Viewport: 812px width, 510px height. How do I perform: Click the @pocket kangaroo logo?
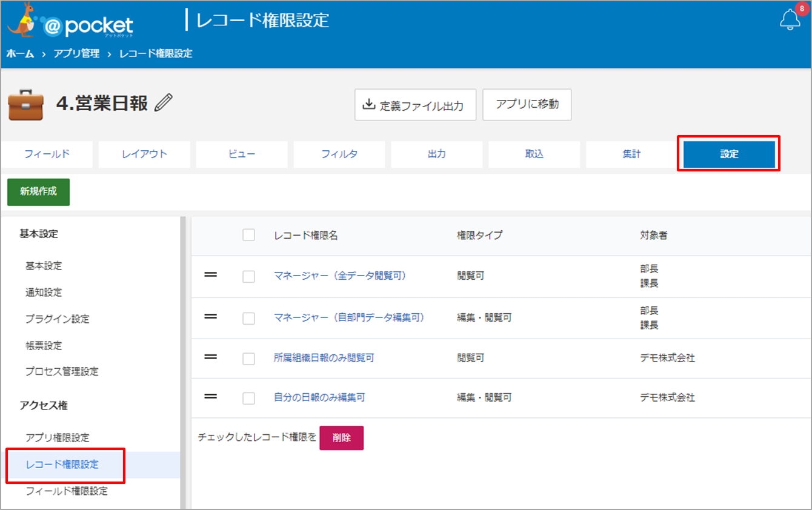click(x=70, y=21)
